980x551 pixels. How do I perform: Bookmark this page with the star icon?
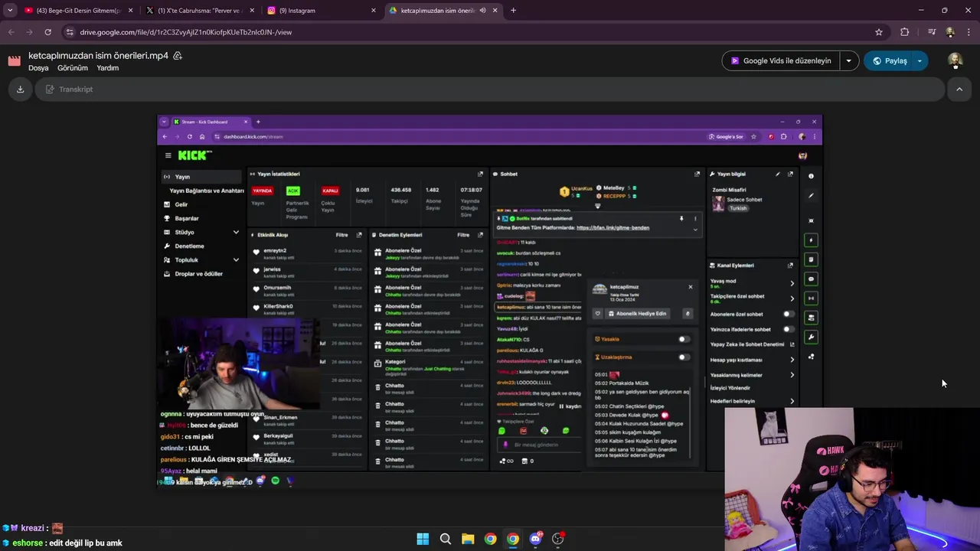point(879,32)
